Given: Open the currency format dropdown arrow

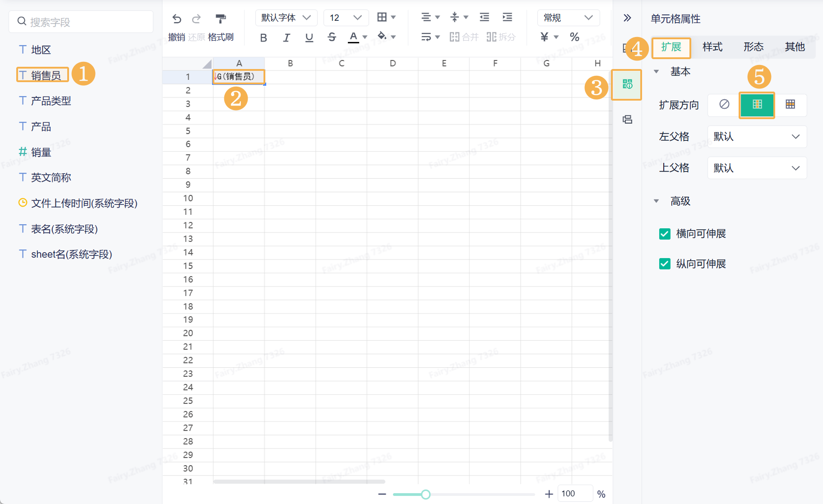Looking at the screenshot, I should coord(556,37).
